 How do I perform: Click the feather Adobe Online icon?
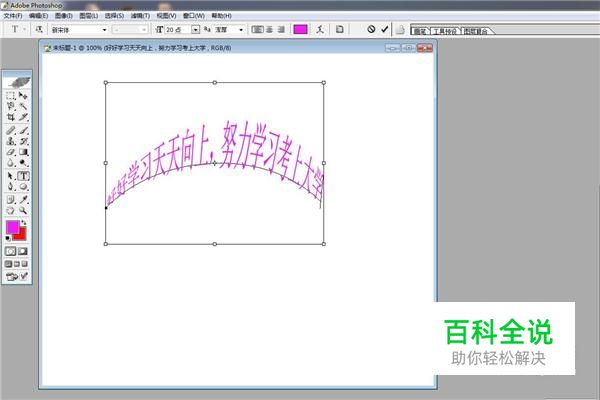pyautogui.click(x=17, y=82)
